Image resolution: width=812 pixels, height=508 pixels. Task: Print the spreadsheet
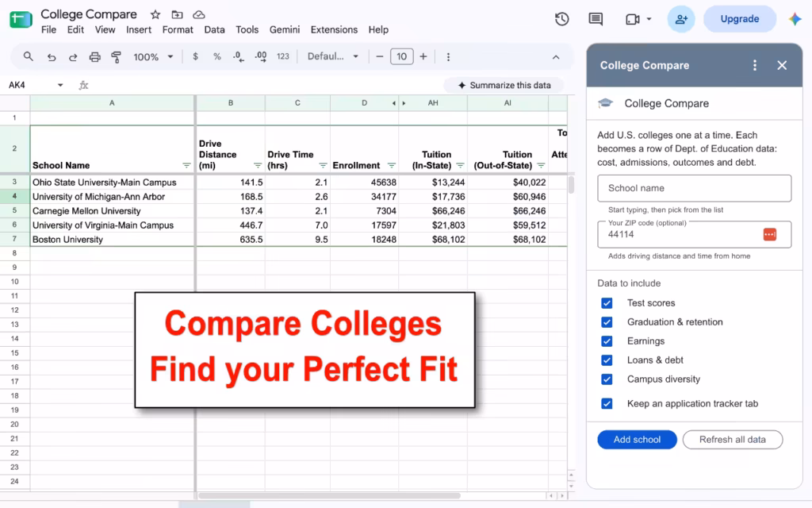[x=95, y=57]
